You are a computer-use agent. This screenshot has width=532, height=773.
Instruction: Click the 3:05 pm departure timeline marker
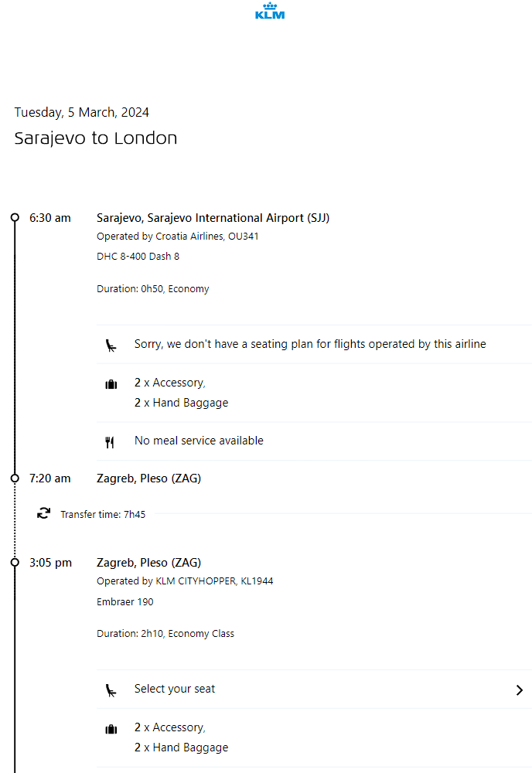click(x=15, y=563)
